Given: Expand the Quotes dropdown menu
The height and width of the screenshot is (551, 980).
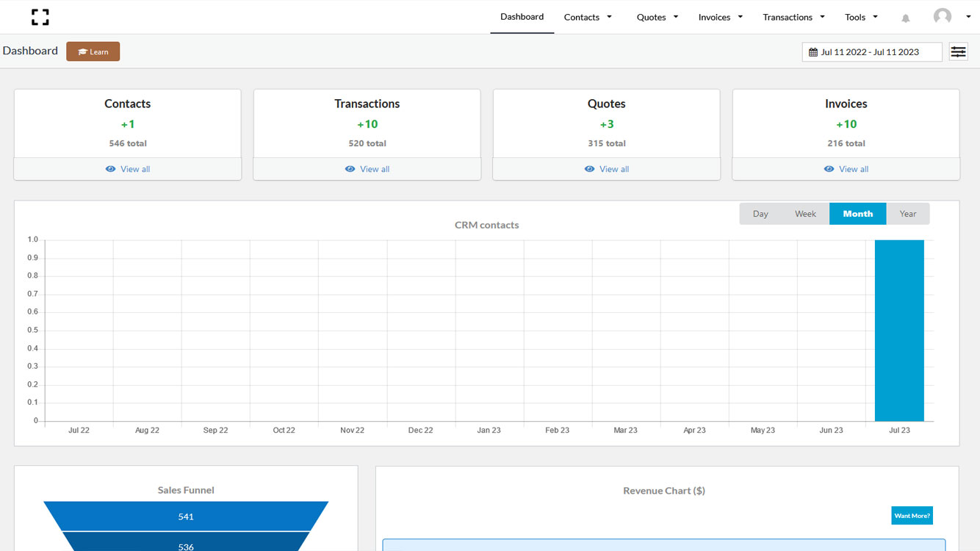Looking at the screenshot, I should click(657, 17).
